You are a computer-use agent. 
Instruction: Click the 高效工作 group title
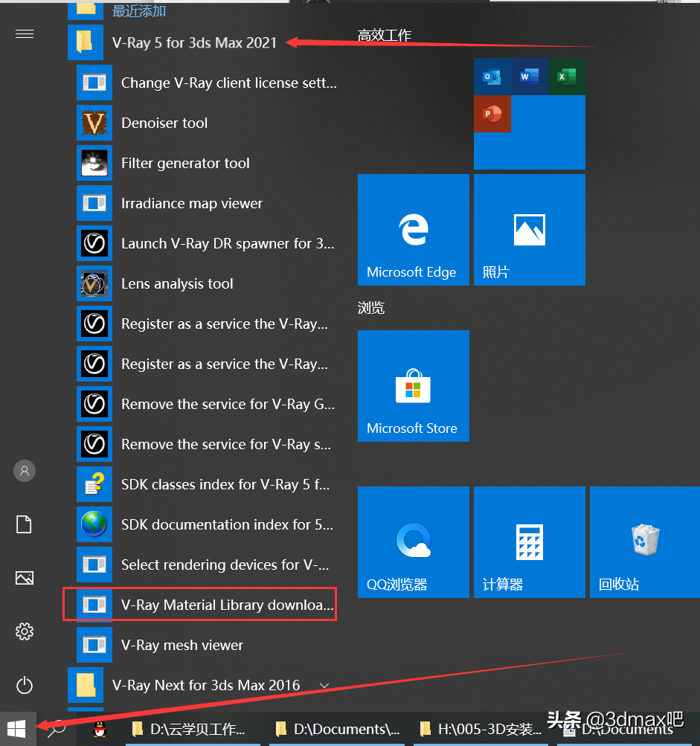point(384,35)
